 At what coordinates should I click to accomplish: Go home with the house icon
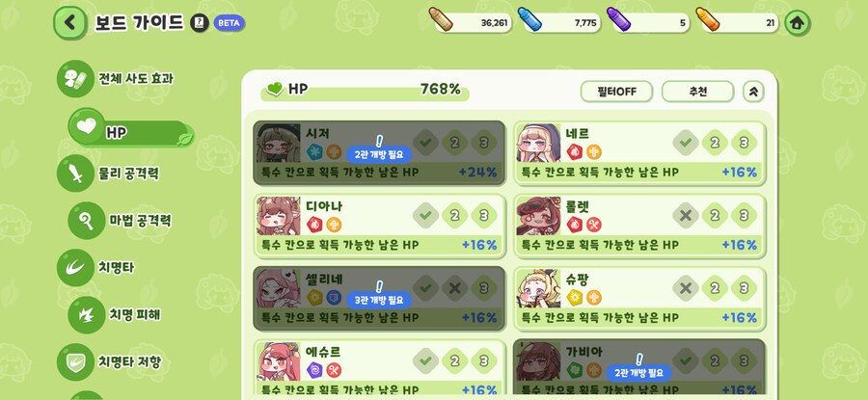coord(798,23)
